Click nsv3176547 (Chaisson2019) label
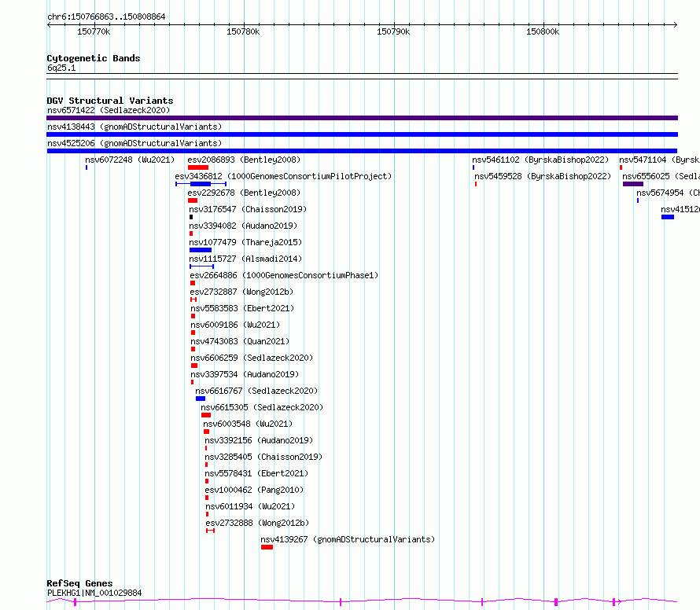The height and width of the screenshot is (610, 700). 248,209
